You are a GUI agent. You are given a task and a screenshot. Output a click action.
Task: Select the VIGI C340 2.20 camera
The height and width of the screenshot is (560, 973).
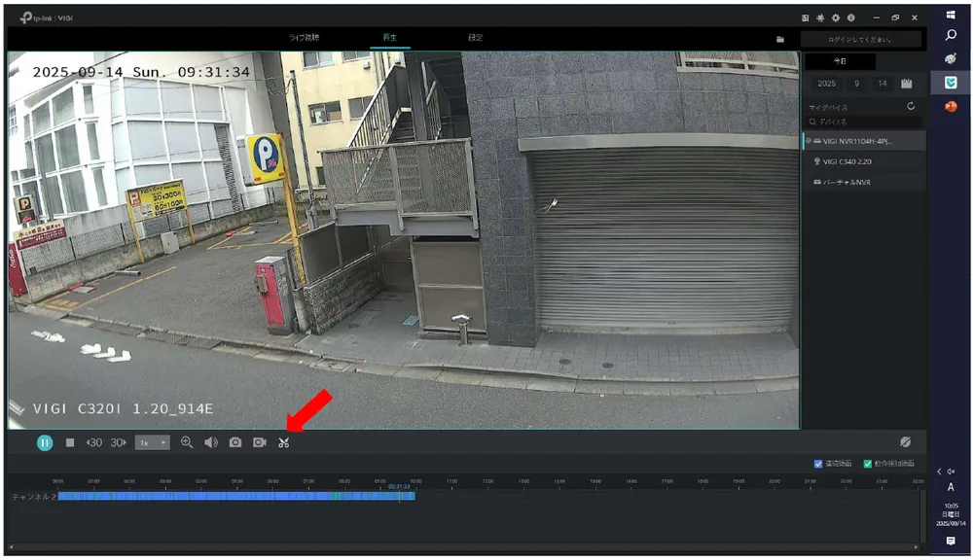coord(864,161)
